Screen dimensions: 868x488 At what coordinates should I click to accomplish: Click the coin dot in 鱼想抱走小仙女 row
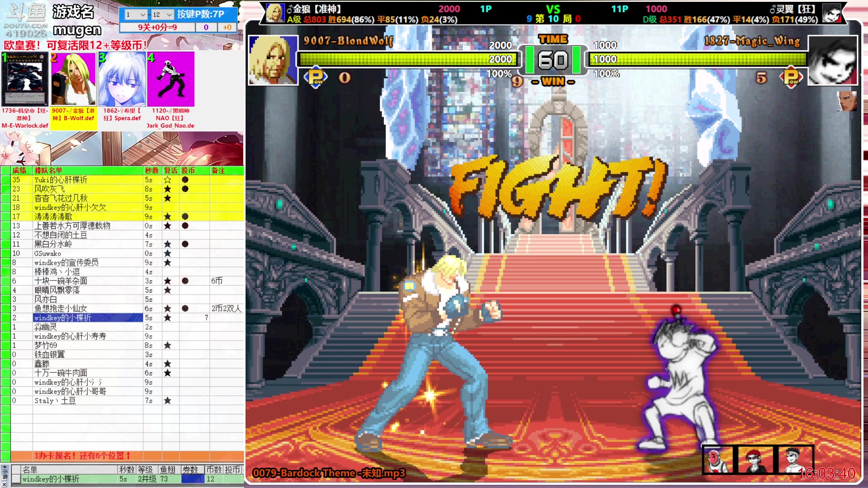point(185,308)
